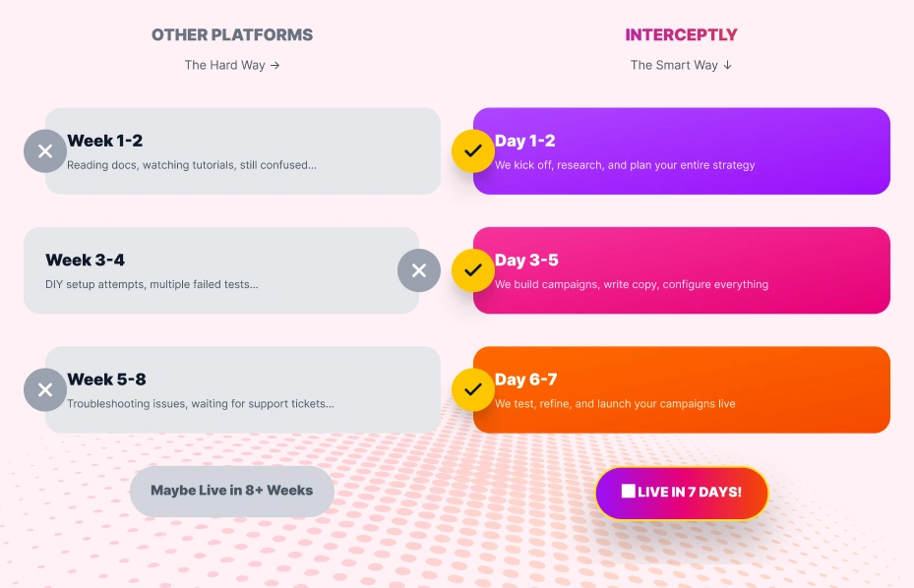Click the white square icon in Live button

(x=628, y=491)
